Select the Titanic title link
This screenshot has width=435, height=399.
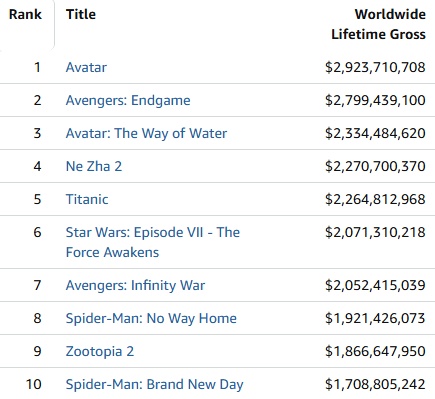point(87,199)
